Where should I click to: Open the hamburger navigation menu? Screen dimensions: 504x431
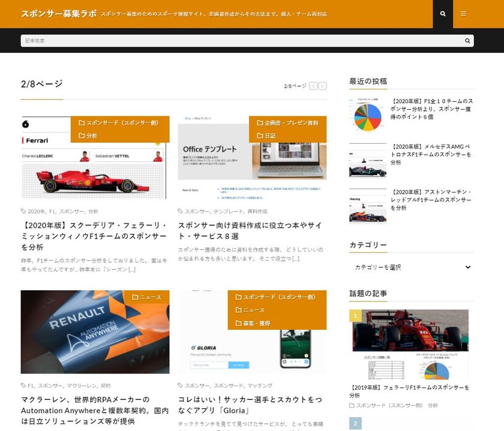click(463, 14)
